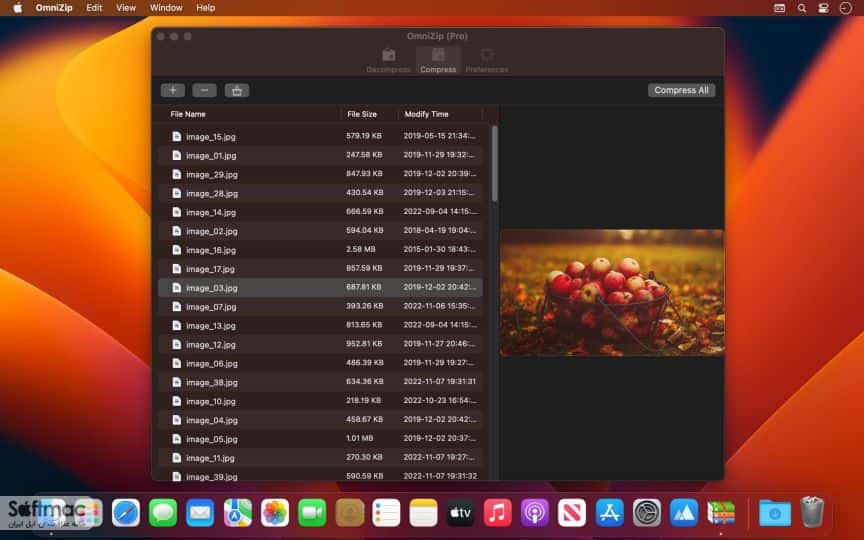This screenshot has height=540, width=864.
Task: Click the plus add-file button
Action: click(x=173, y=90)
